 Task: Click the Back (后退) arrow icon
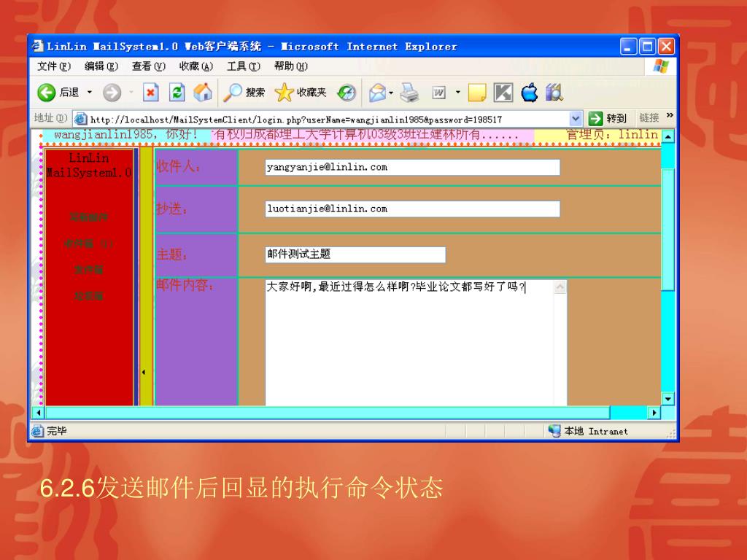coord(47,93)
